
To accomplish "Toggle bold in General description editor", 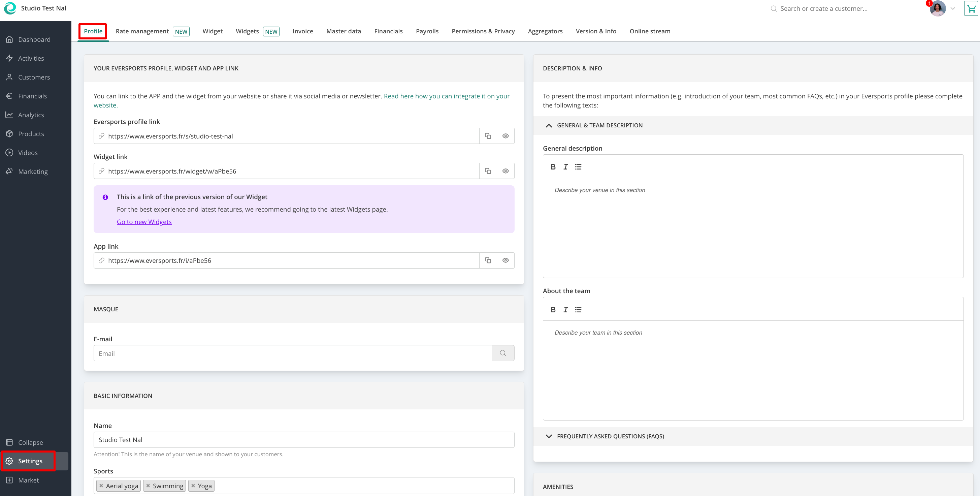I will pyautogui.click(x=553, y=167).
